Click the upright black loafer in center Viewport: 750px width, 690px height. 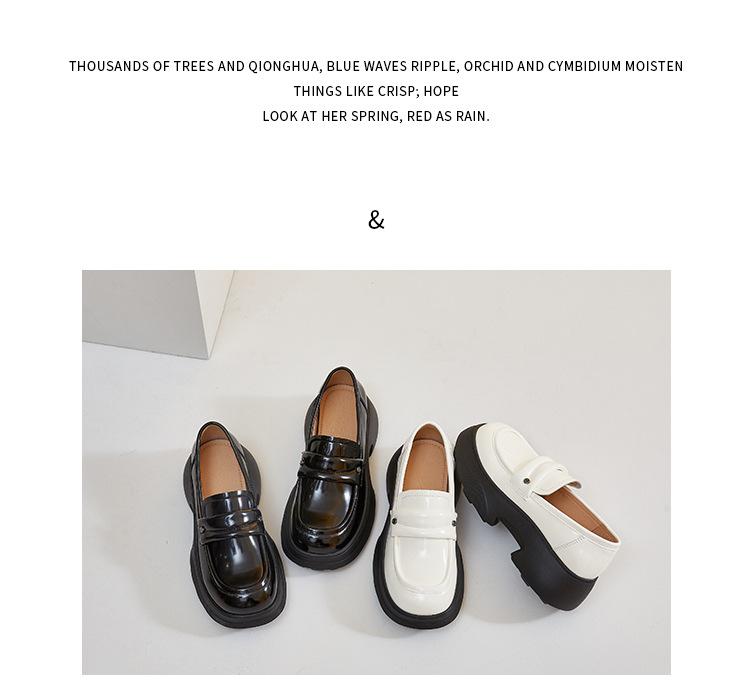click(x=331, y=468)
